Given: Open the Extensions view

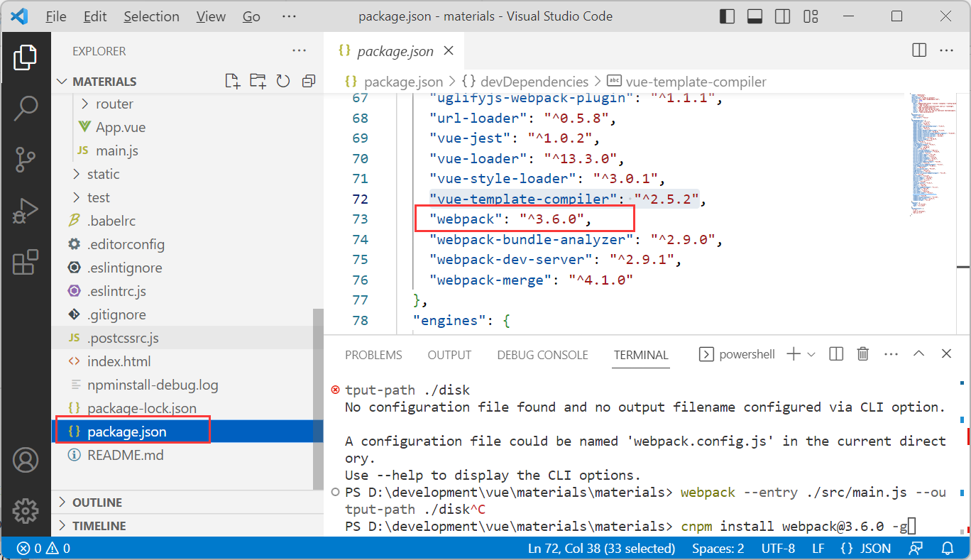Looking at the screenshot, I should (26, 262).
